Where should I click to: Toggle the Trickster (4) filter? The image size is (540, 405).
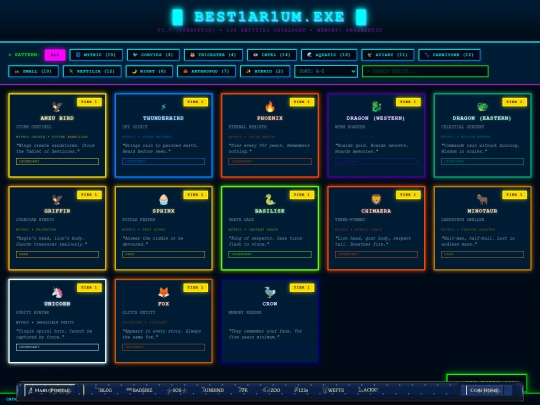213,55
